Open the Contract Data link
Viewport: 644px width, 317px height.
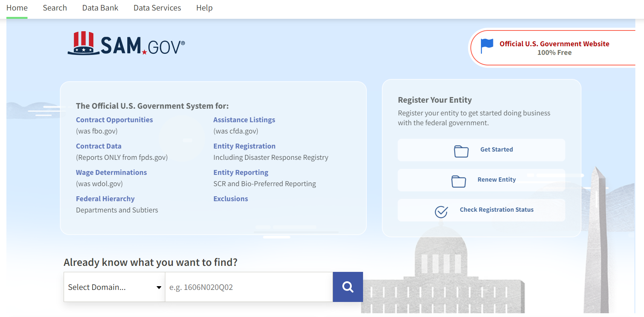tap(99, 146)
